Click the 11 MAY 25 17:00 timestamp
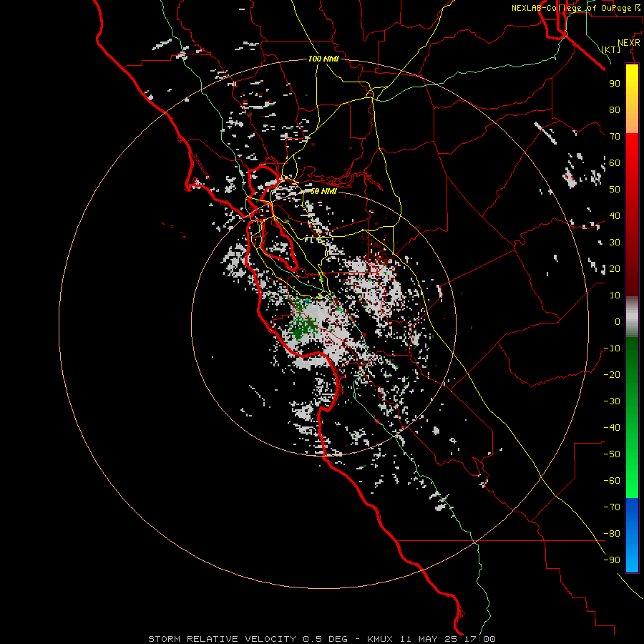The width and height of the screenshot is (644, 644). [x=448, y=639]
